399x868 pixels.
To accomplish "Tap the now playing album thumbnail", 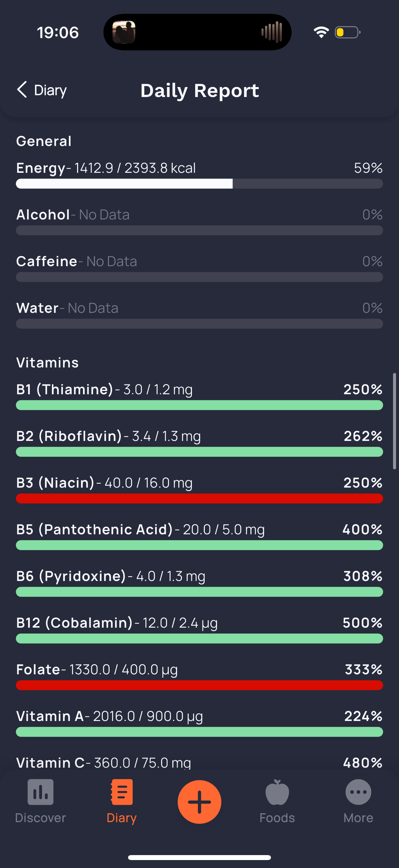I will (x=124, y=32).
